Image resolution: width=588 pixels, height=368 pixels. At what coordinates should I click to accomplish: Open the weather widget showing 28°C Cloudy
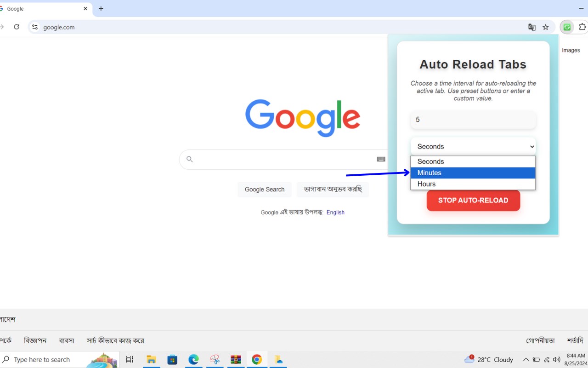pos(489,360)
